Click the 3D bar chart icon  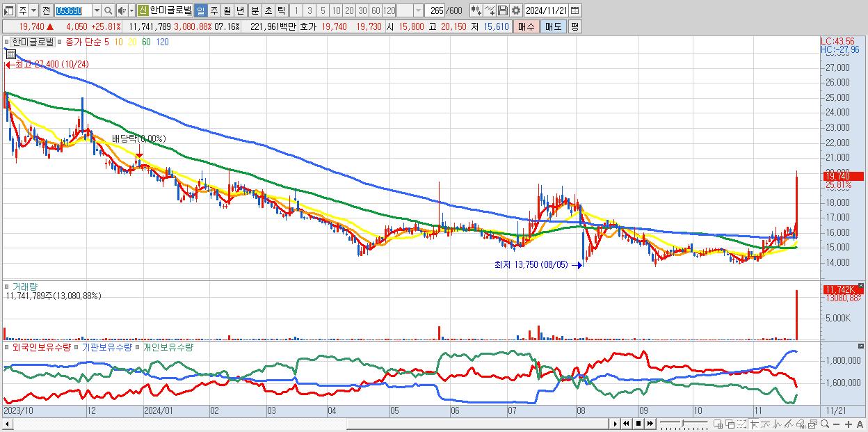point(801,424)
